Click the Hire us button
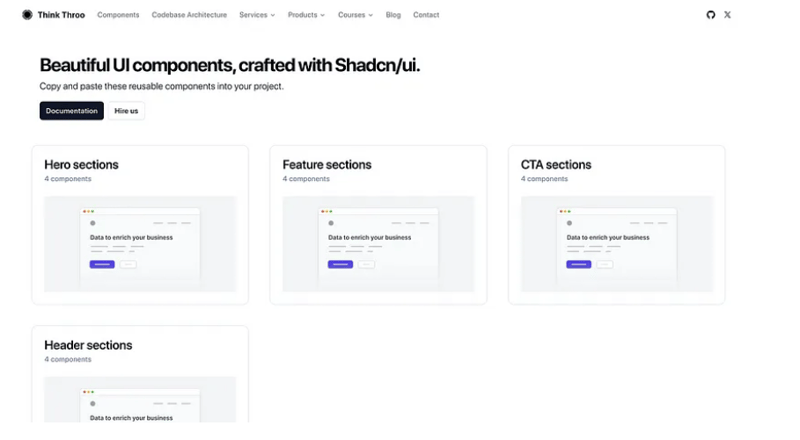This screenshot has width=800, height=440. pos(127,111)
